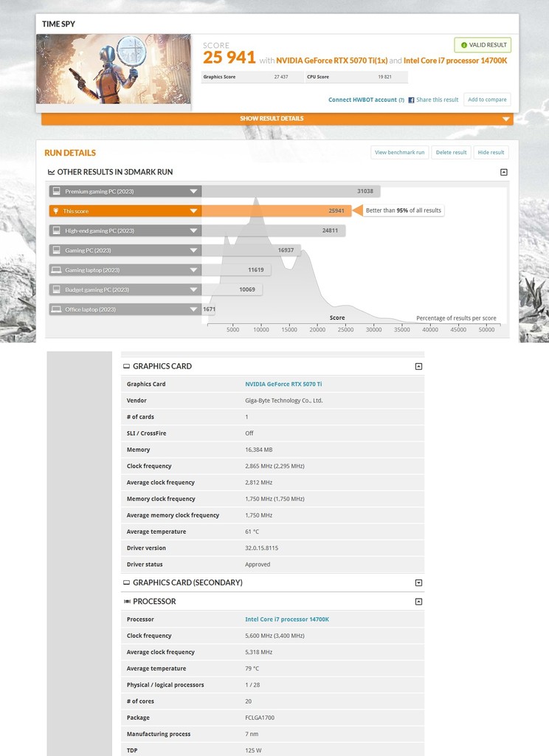
Task: Click the monitor icon on Budget gaming PC row
Action: pyautogui.click(x=56, y=289)
